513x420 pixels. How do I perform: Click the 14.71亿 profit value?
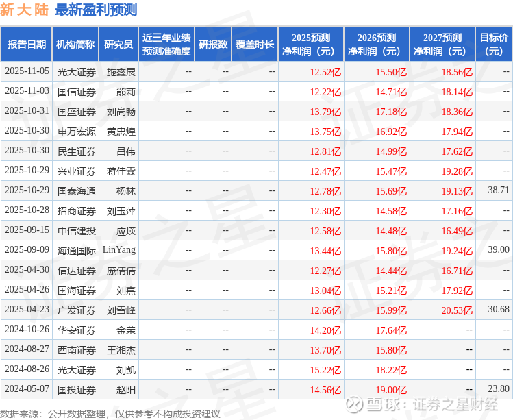click(391, 92)
